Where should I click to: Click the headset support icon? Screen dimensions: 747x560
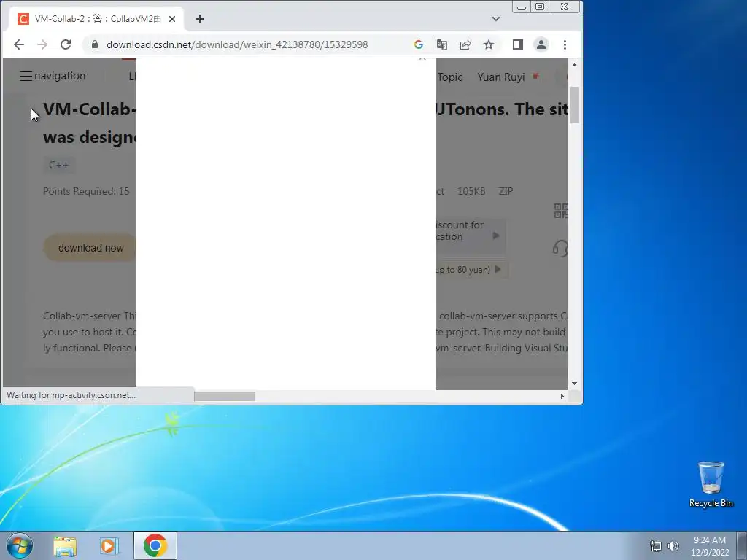click(x=560, y=248)
